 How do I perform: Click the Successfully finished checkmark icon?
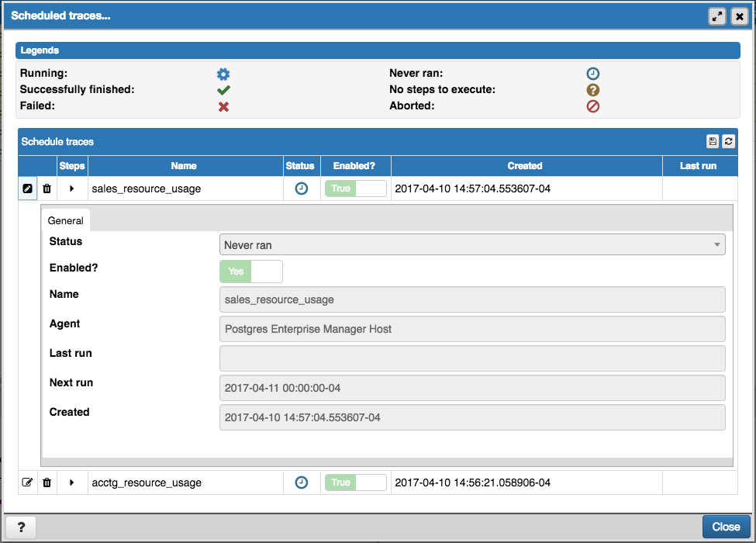point(223,90)
